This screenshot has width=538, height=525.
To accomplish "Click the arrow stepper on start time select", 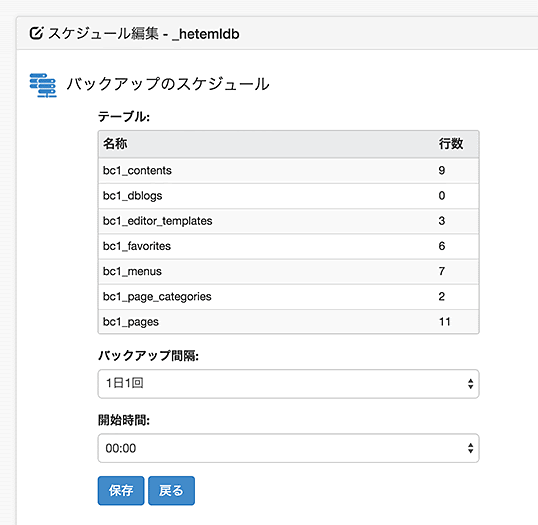I will 470,448.
